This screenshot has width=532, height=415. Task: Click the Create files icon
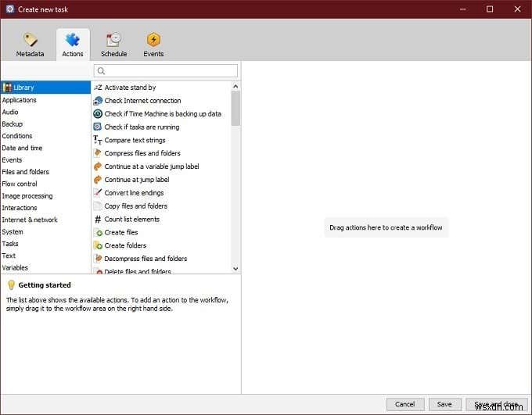click(x=98, y=233)
